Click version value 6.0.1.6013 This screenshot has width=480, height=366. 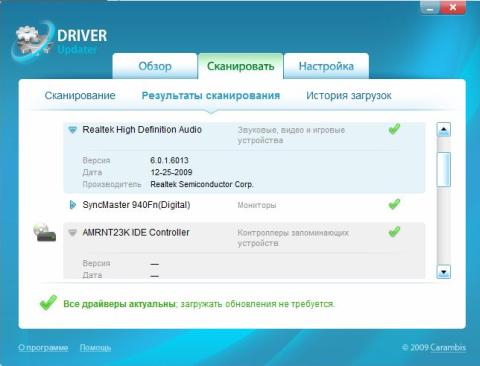(x=169, y=160)
